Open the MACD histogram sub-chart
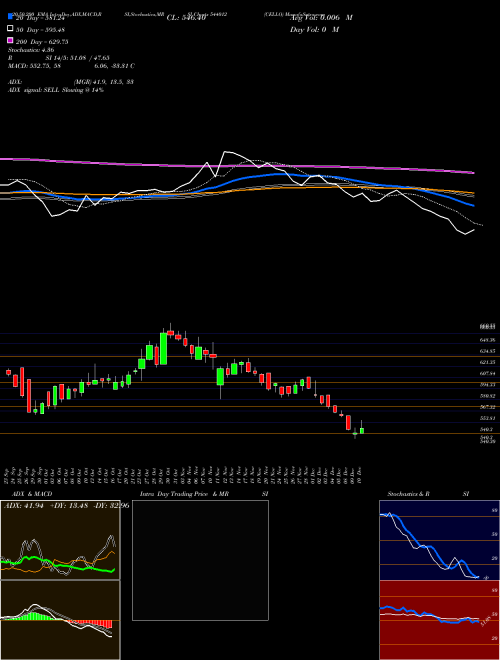Screen dimensions: 500x660 coord(60,620)
